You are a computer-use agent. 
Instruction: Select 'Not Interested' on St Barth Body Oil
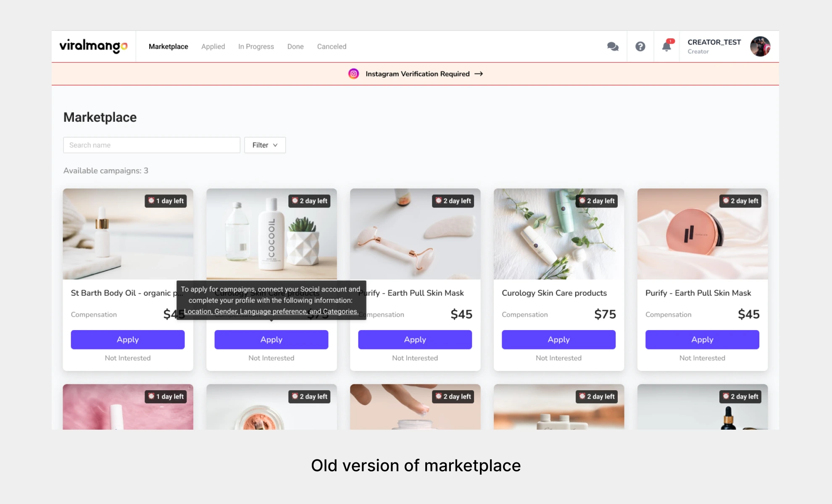(x=127, y=358)
